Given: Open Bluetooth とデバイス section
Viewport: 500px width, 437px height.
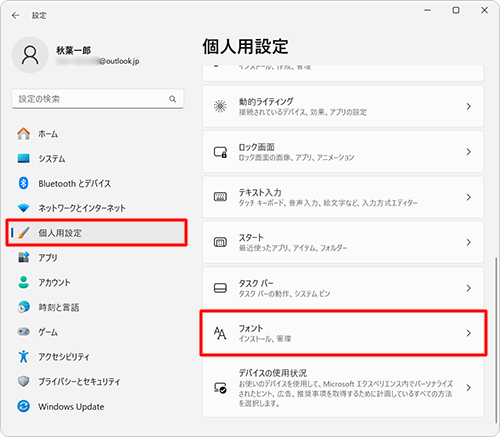Looking at the screenshot, I should pos(97,183).
